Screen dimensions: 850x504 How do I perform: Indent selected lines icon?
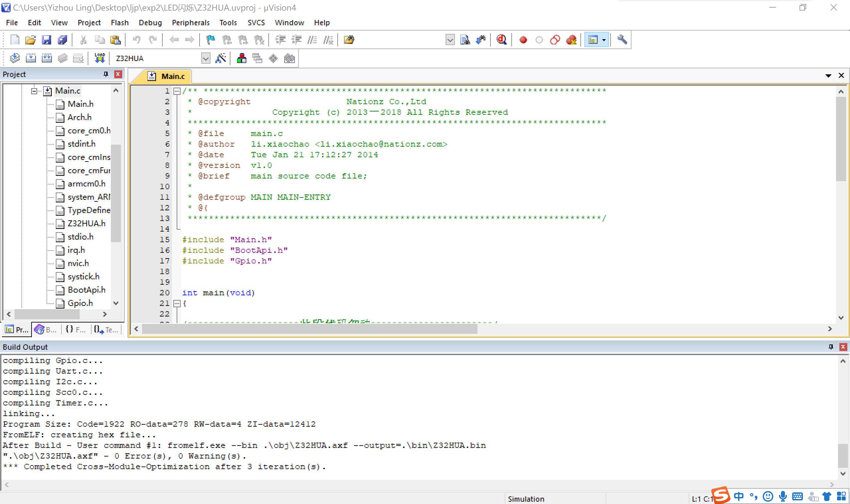point(280,40)
